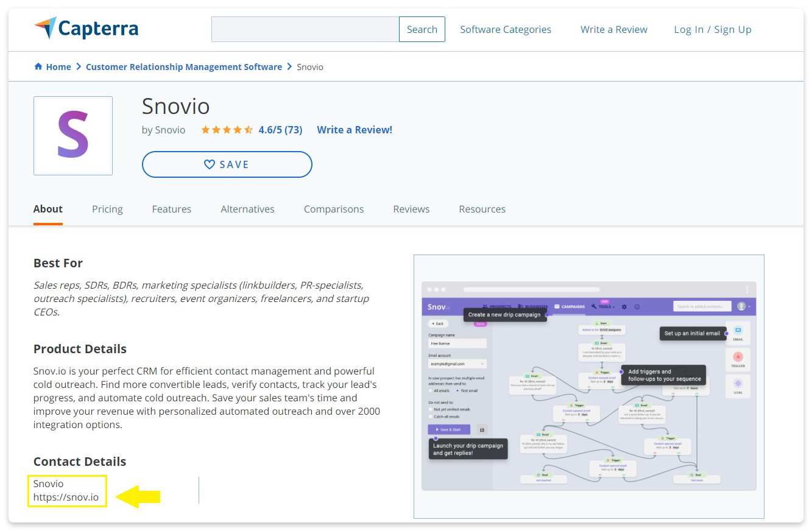This screenshot has height=531, width=812.
Task: Click the orange star rating
Action: coord(227,130)
